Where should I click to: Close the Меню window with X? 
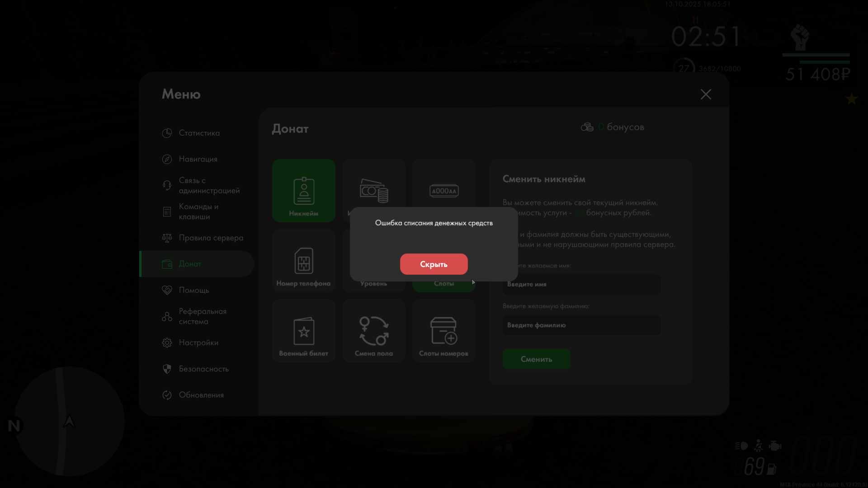[x=705, y=94]
